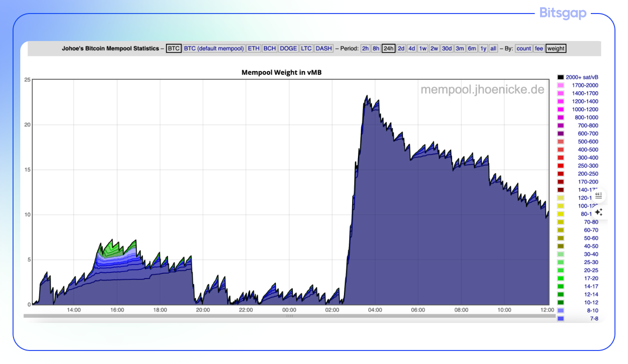The width and height of the screenshot is (628, 364).
Task: View mempool by count
Action: point(524,48)
